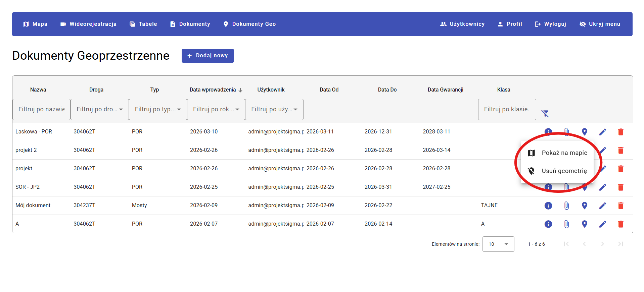Viewport: 644px width, 292px height.
Task: Click location pin for Mój dokument
Action: (x=584, y=206)
